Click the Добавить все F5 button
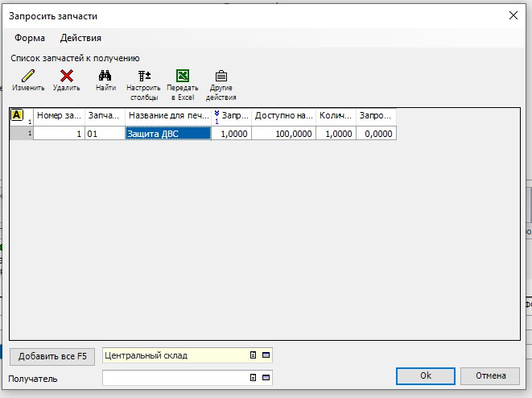The height and width of the screenshot is (398, 532). 52,355
